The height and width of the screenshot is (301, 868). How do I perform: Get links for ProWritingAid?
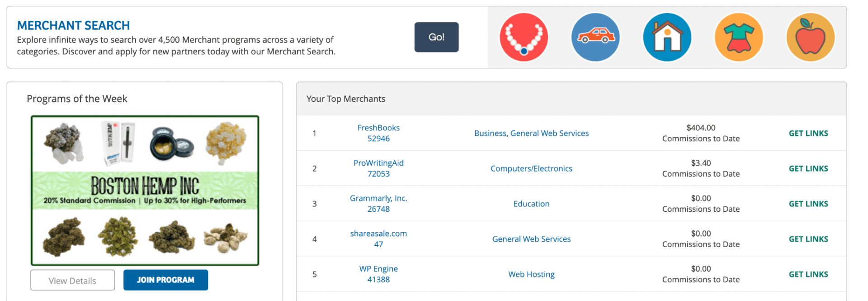click(808, 169)
